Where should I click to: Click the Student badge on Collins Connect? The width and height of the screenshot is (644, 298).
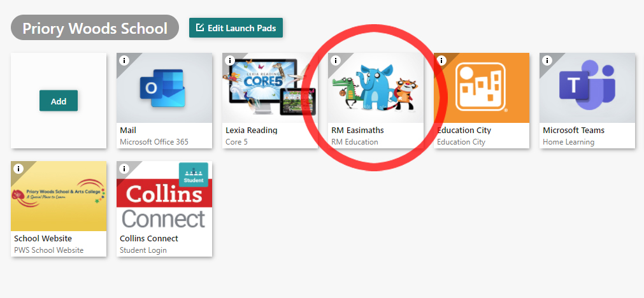[x=194, y=175]
